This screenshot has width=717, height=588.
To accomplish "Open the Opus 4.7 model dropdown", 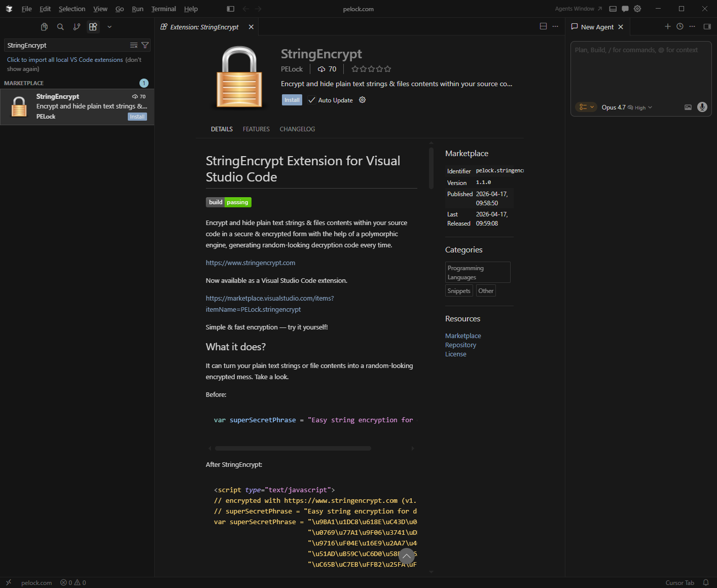I will 626,107.
